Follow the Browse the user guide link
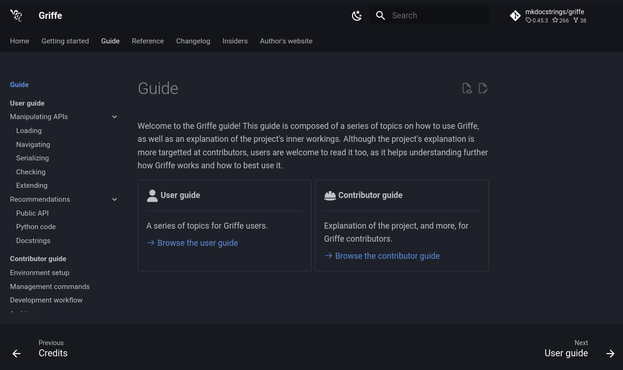The width and height of the screenshot is (623, 370). [x=197, y=243]
